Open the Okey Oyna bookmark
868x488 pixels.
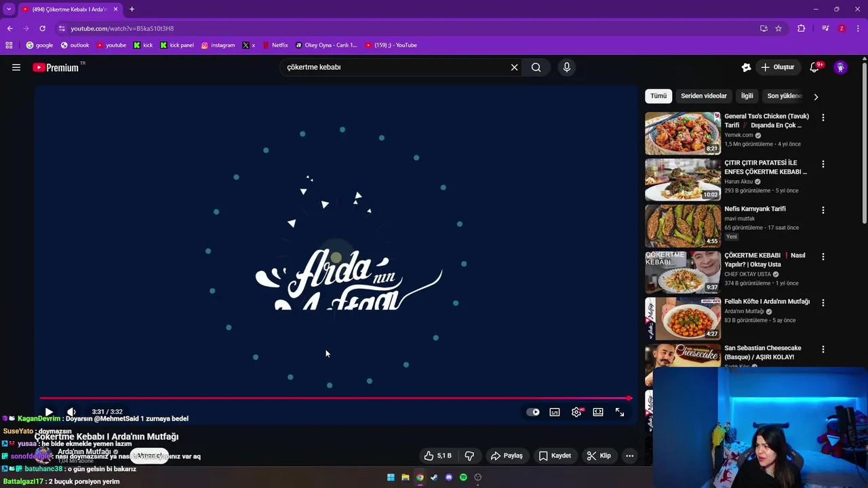tap(326, 45)
